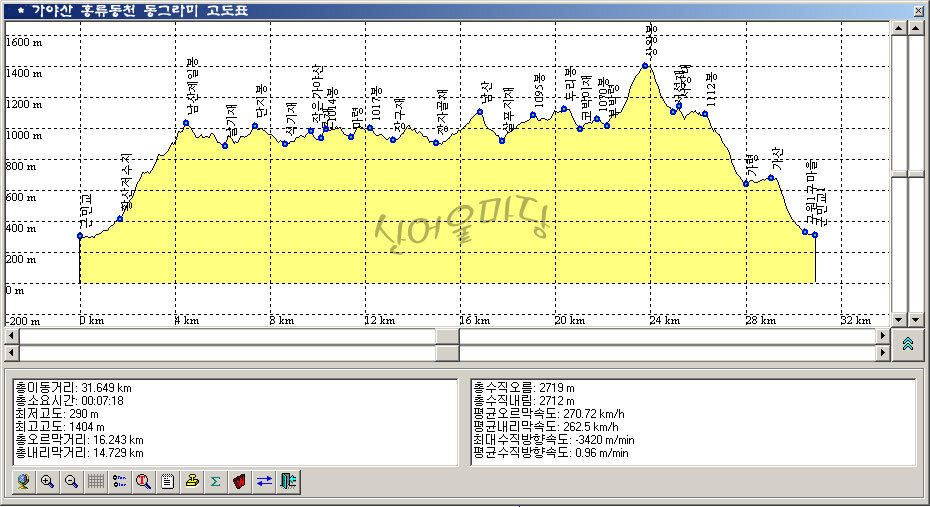This screenshot has width=930, height=507.
Task: Click upper horizontal scrollbar left arrow
Action: (x=11, y=336)
